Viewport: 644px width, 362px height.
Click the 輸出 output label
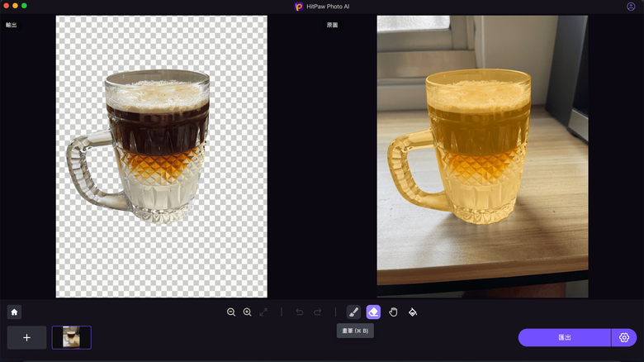[x=11, y=25]
